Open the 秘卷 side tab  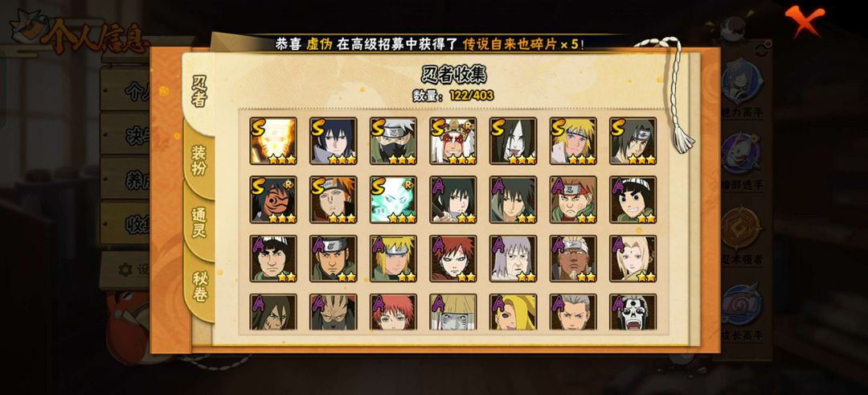[x=199, y=286]
